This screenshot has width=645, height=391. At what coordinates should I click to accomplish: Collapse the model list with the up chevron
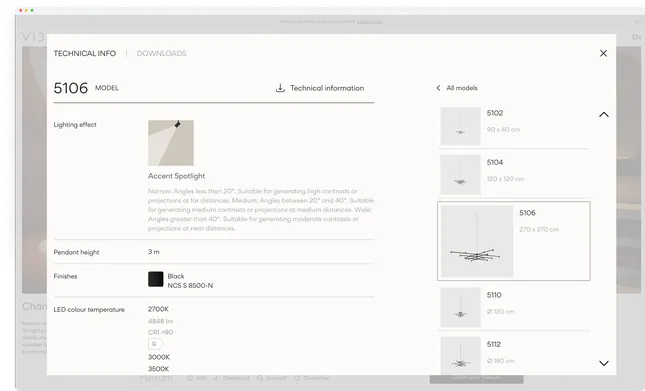603,115
